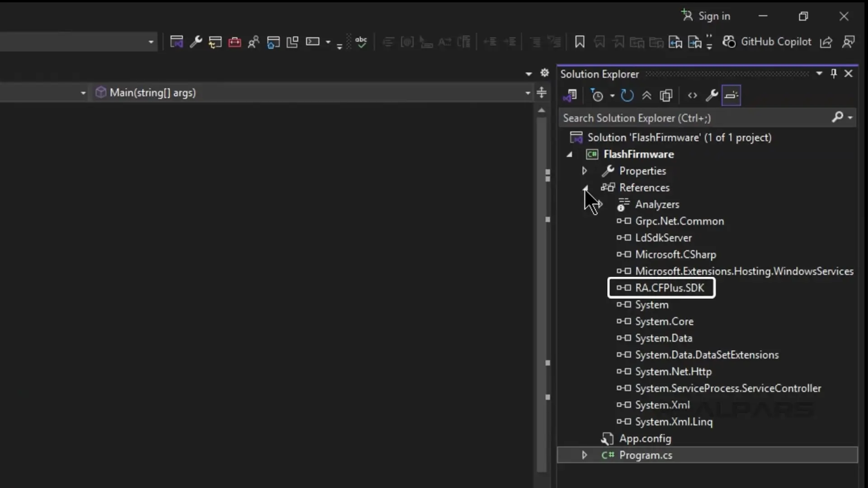Click Show All Files icon
Screen dimensions: 868x488
point(666,95)
